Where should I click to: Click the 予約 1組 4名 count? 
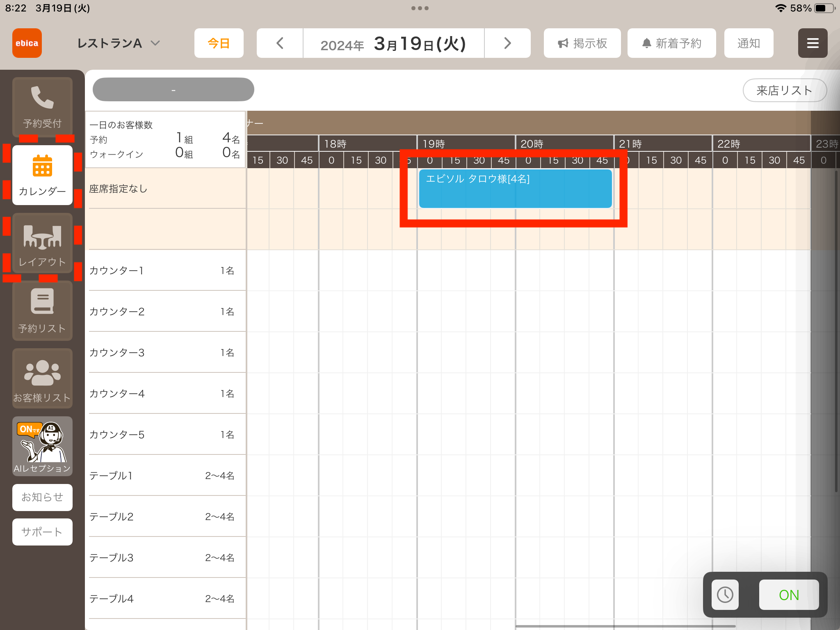(x=165, y=139)
